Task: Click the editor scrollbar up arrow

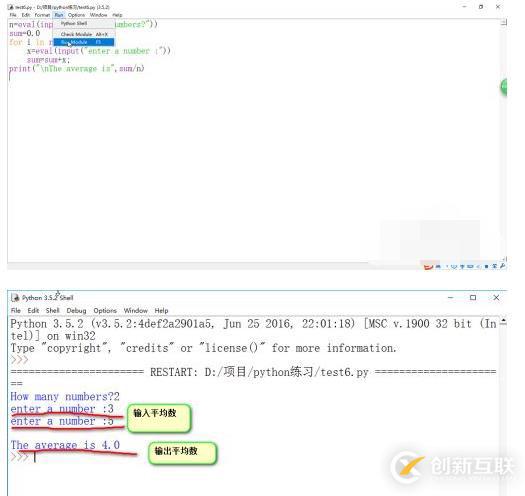Action: [504, 23]
